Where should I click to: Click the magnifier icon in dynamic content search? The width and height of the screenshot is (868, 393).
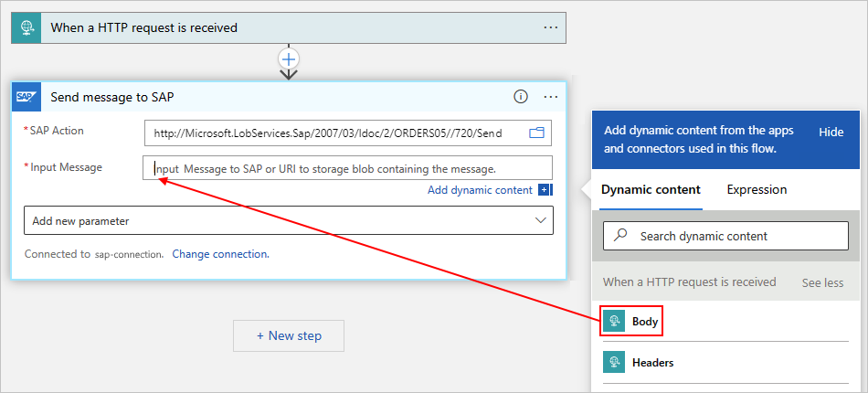point(621,235)
